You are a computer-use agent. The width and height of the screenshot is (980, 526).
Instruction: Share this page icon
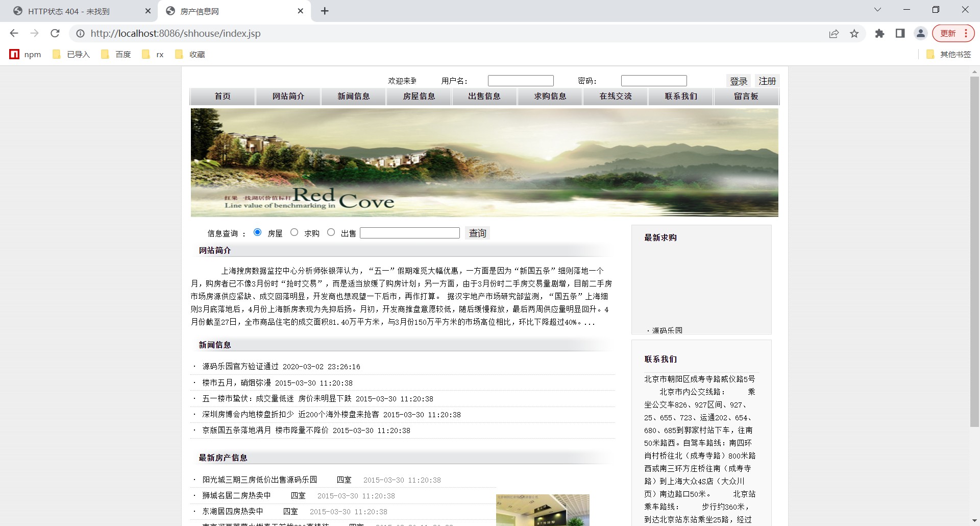834,34
